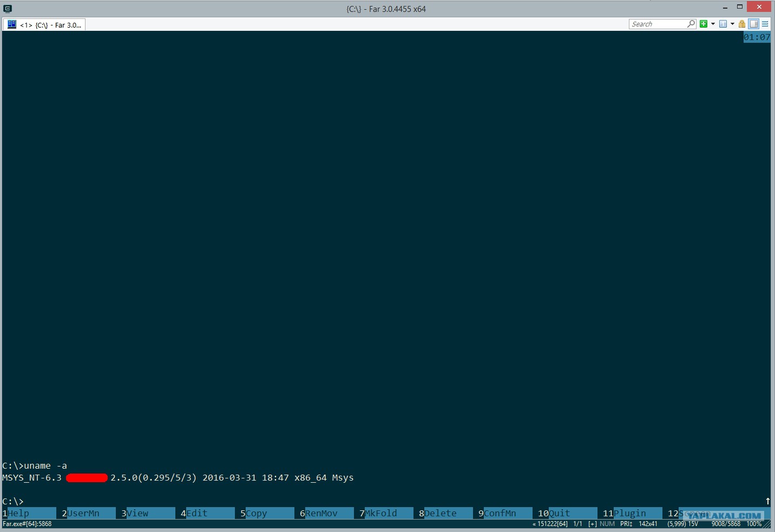Click the 3 View key bar button
The height and width of the screenshot is (532, 775).
[x=148, y=513]
